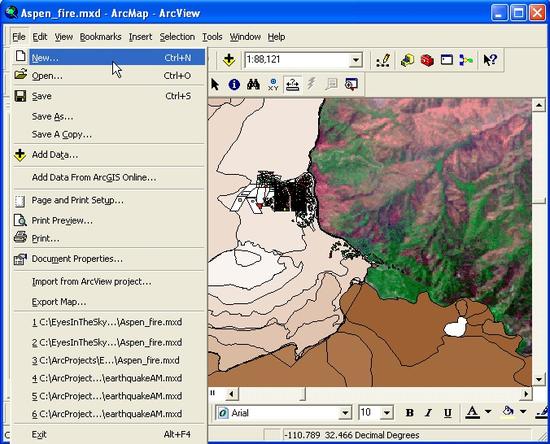
Task: Open the Arial font dropdown
Action: [345, 413]
